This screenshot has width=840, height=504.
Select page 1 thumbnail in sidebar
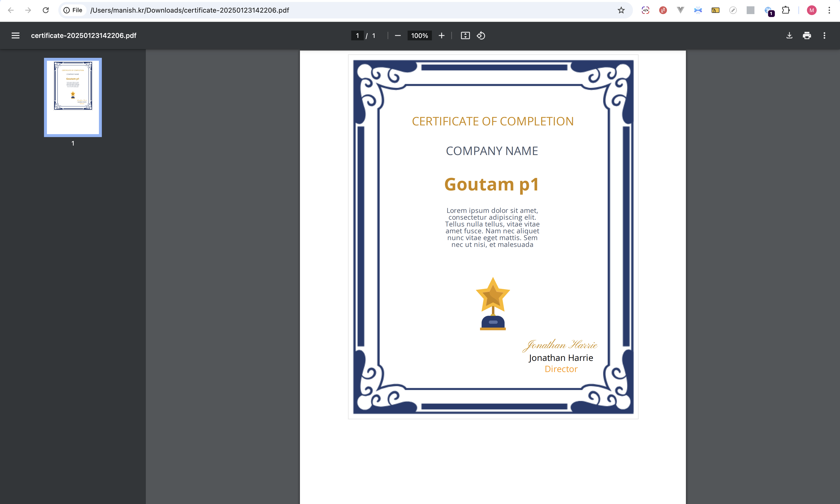point(73,97)
